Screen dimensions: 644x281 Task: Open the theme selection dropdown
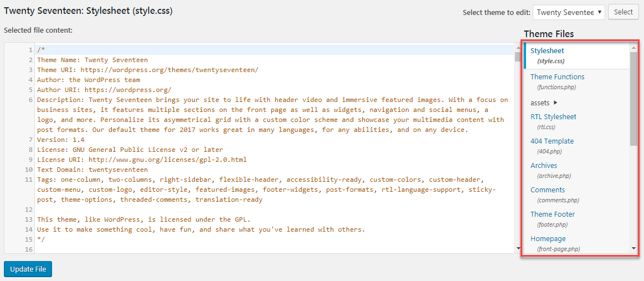pyautogui.click(x=568, y=12)
